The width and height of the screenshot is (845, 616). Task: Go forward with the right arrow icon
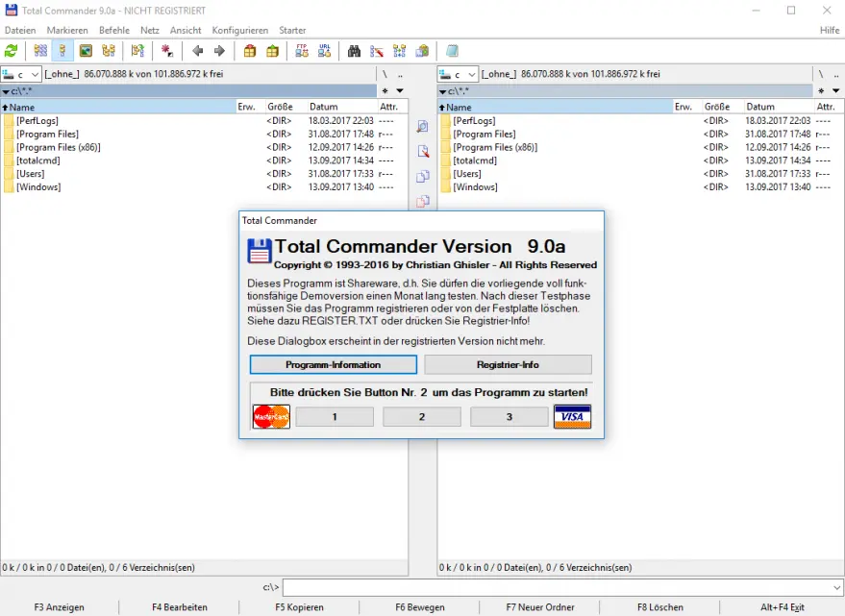coord(219,51)
